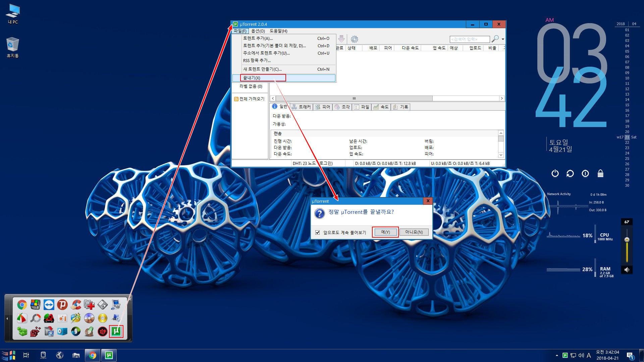Viewport: 644px width, 362px height.
Task: Launch the Windows flag drive icon
Action: pos(36,305)
